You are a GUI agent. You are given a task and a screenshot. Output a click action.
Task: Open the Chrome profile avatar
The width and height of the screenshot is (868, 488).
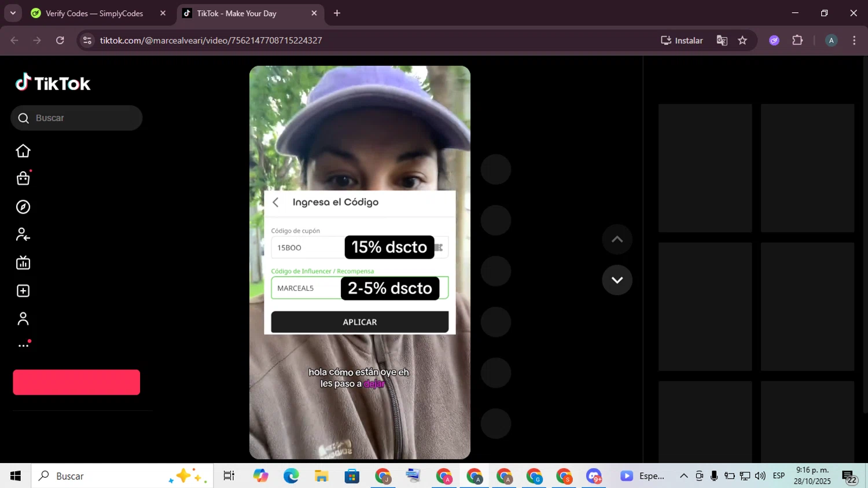click(831, 41)
